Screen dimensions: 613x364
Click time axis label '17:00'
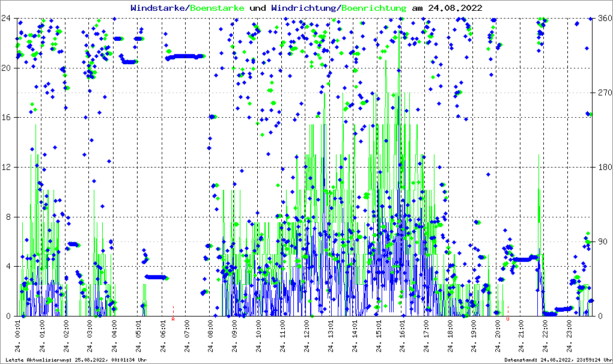coord(425,330)
